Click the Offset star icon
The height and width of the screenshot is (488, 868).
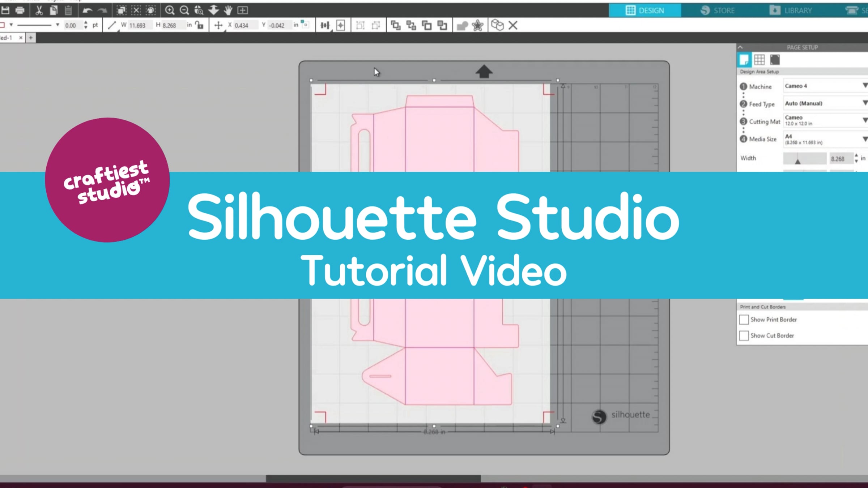(477, 25)
